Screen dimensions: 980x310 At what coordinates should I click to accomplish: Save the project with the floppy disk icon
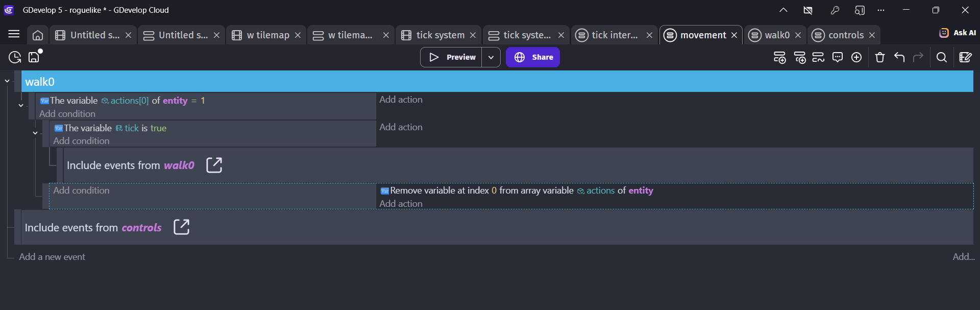(x=34, y=57)
